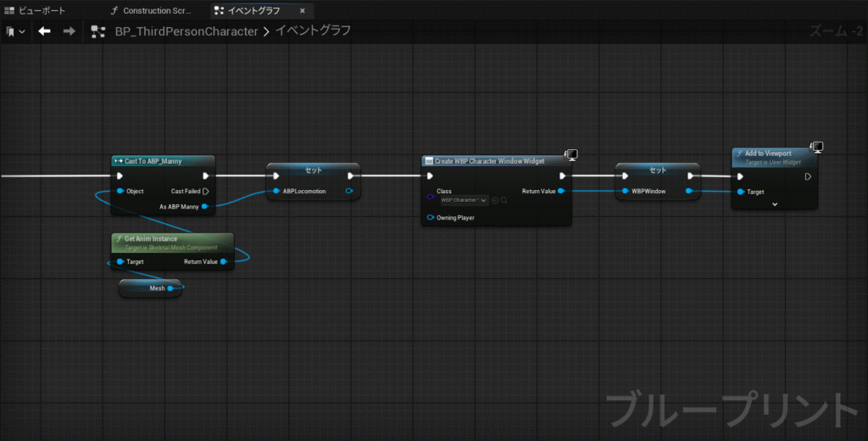Click the blueprint graph icon beside breadcrumb
The height and width of the screenshot is (441, 868).
(x=98, y=31)
